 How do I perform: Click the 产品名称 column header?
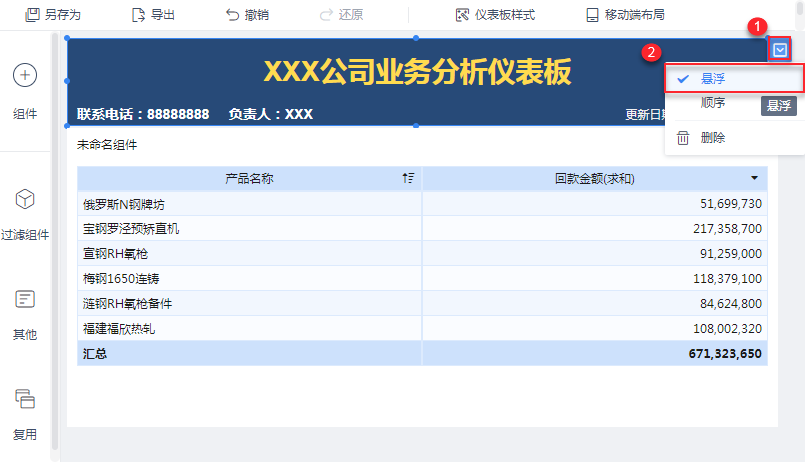click(x=250, y=179)
